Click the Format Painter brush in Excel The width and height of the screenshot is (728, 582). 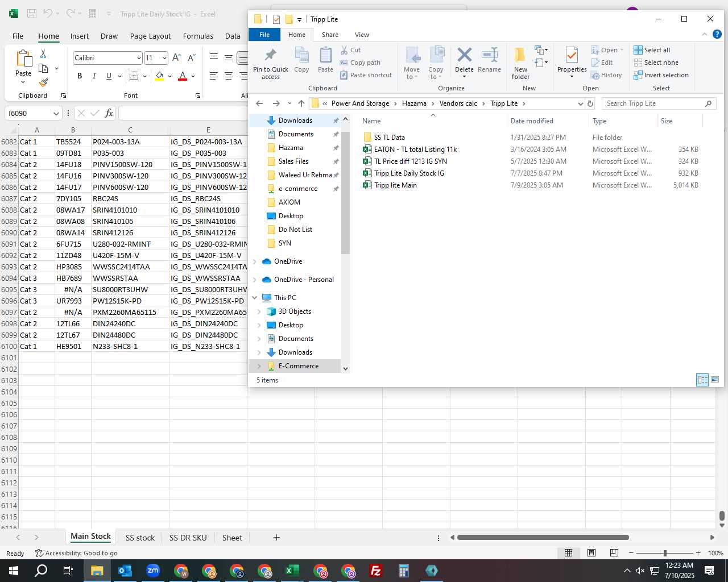click(43, 82)
